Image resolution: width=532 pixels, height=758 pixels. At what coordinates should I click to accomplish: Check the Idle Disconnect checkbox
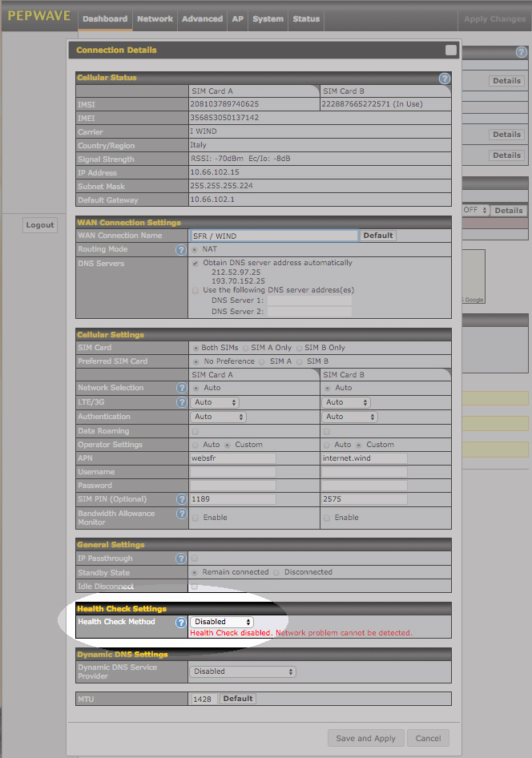pos(195,587)
